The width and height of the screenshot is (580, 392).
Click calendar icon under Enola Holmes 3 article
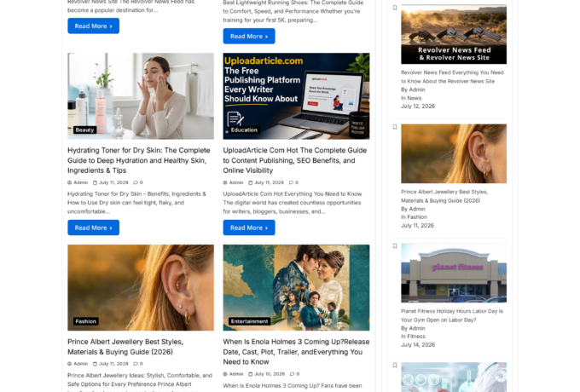click(x=251, y=374)
